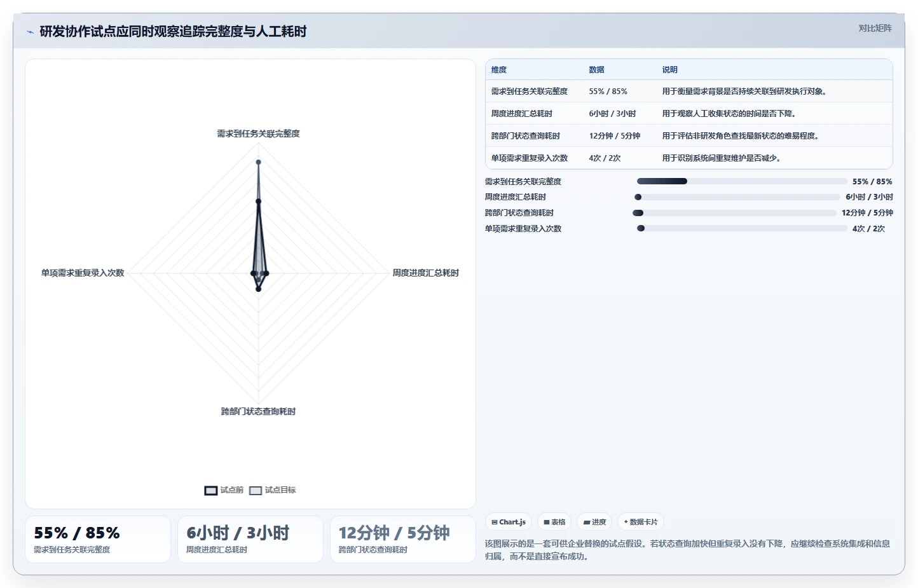Click the icon beside the dashboard title
The height and width of the screenshot is (588, 918).
(x=30, y=32)
